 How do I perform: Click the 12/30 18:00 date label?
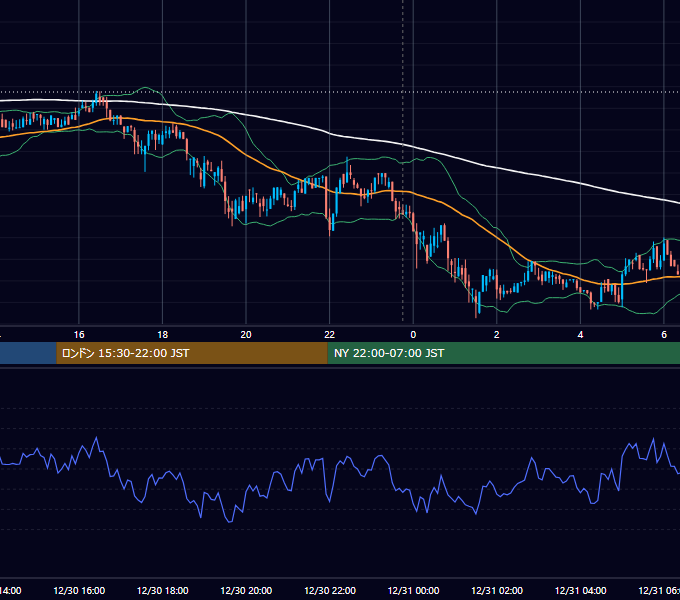163,591
